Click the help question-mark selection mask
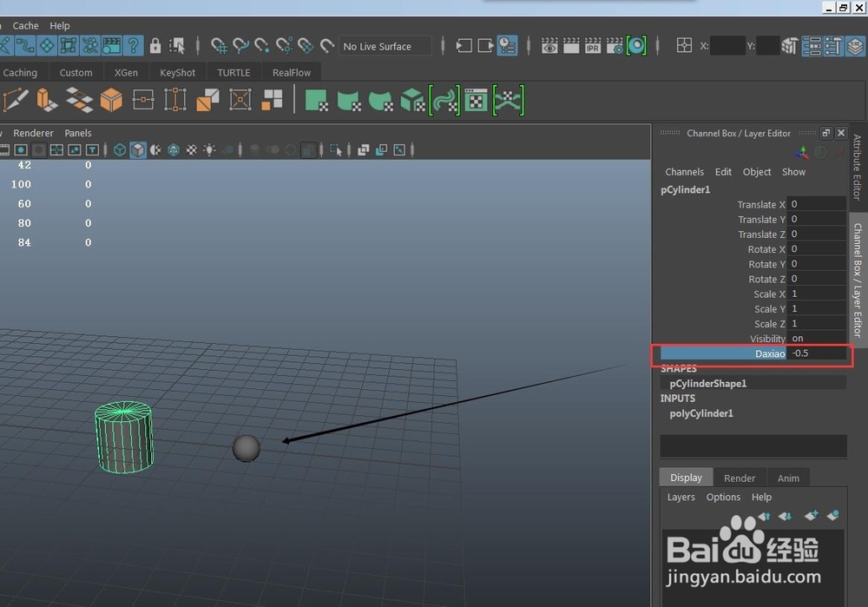This screenshot has width=868, height=607. [x=134, y=46]
